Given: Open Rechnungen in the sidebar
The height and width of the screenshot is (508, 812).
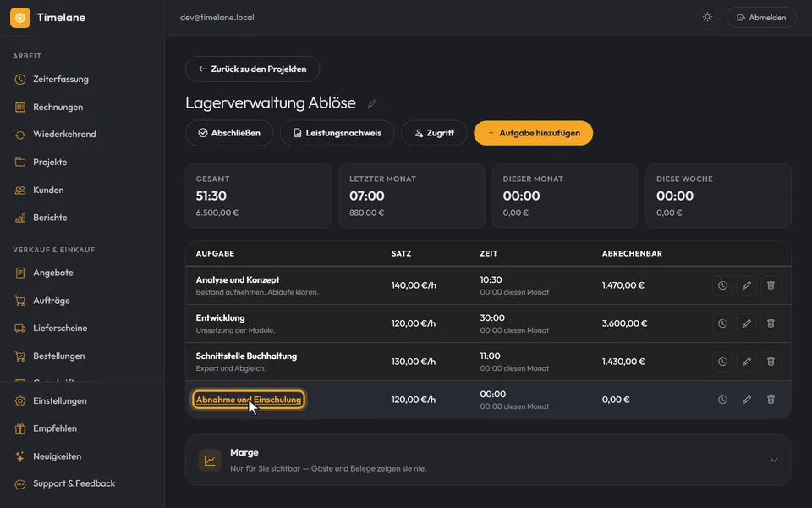Looking at the screenshot, I should (x=58, y=107).
